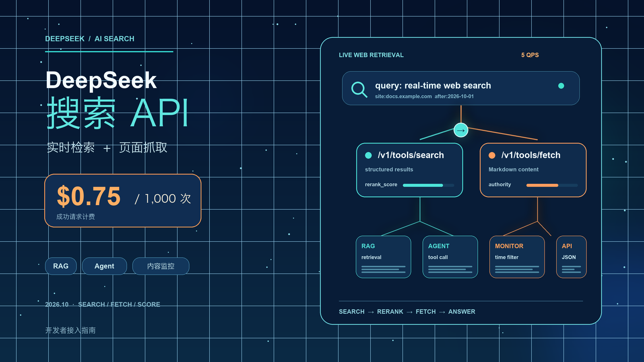Image resolution: width=644 pixels, height=362 pixels.
Task: Click the $0.75 pricing card
Action: click(x=123, y=201)
